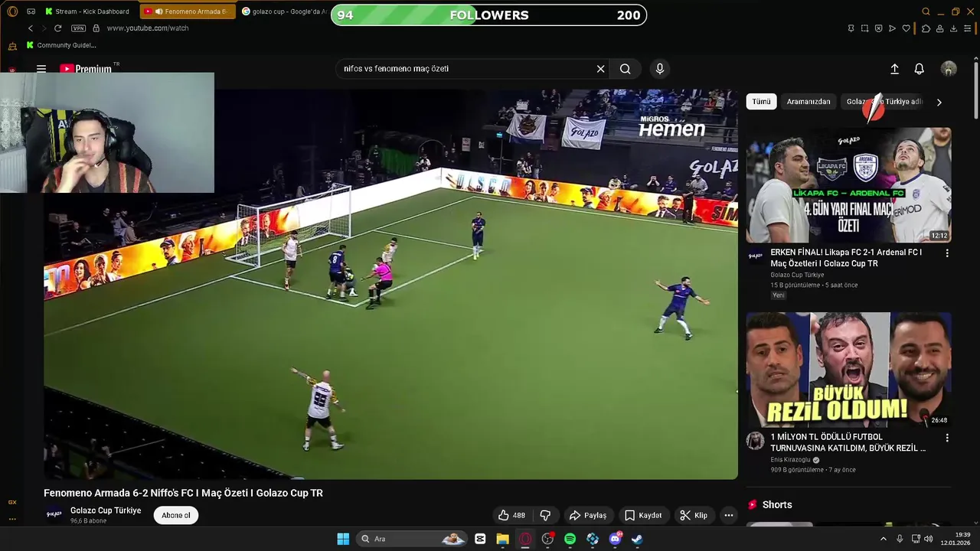980x551 pixels.
Task: Open the browser account profile icon
Action: (x=939, y=28)
